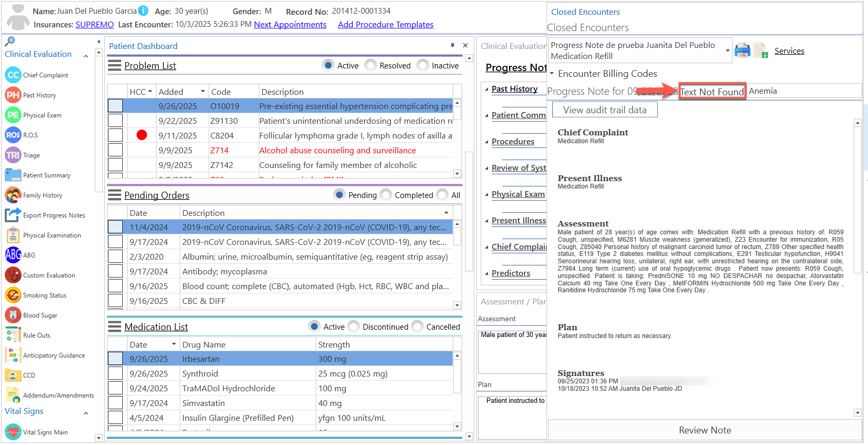Open Smoking Status icon
Viewport: 868px width, 445px height.
click(13, 295)
